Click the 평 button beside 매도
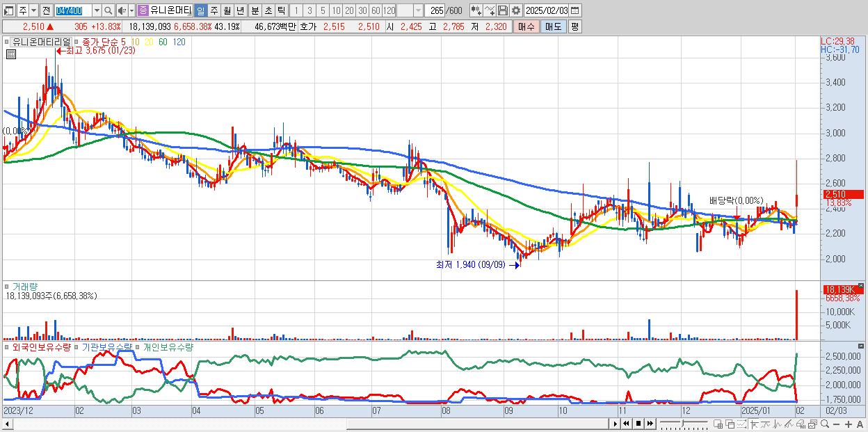This screenshot has height=432, width=868. pos(574,26)
